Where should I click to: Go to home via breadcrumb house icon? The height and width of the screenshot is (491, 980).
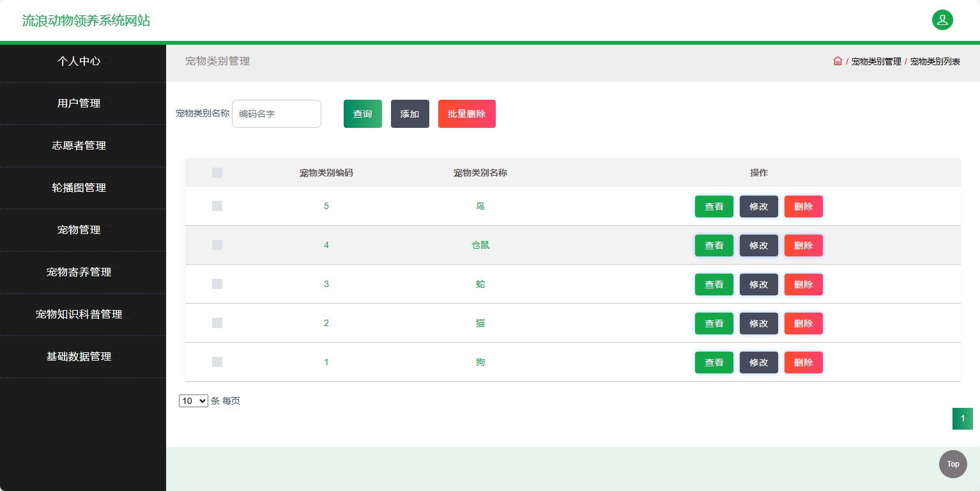838,61
